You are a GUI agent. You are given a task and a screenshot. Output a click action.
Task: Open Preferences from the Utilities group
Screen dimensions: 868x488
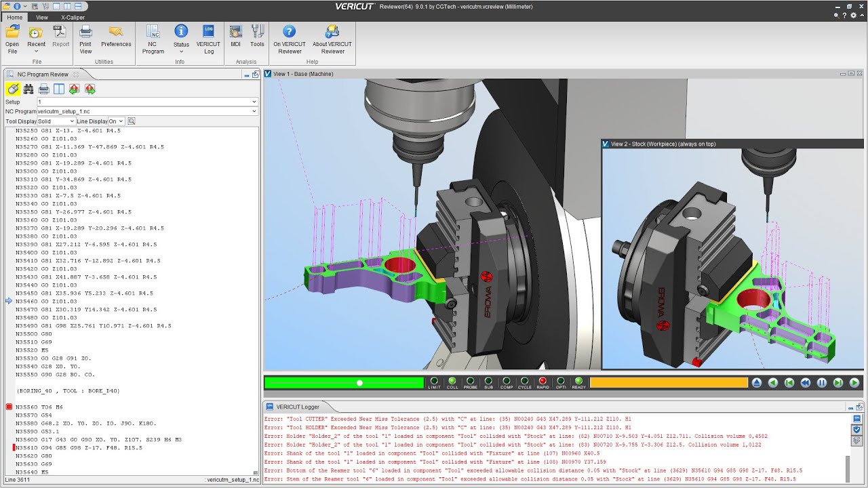click(x=116, y=36)
